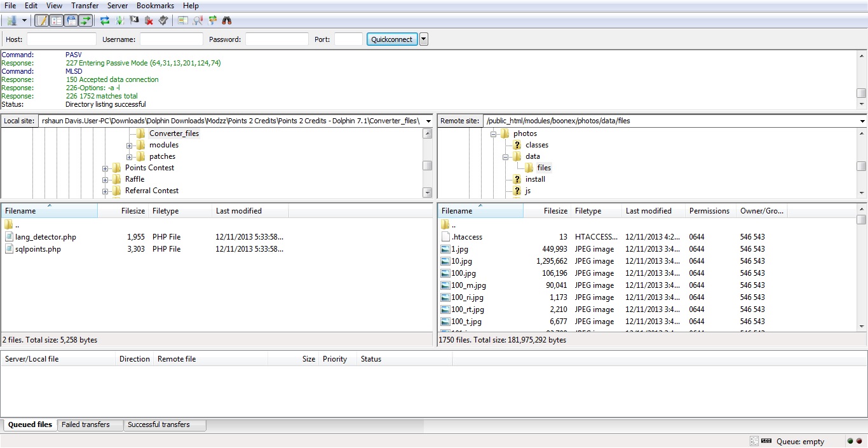Switch to the Failed transfers tab
Viewport: 868px width, 448px height.
coord(86,424)
